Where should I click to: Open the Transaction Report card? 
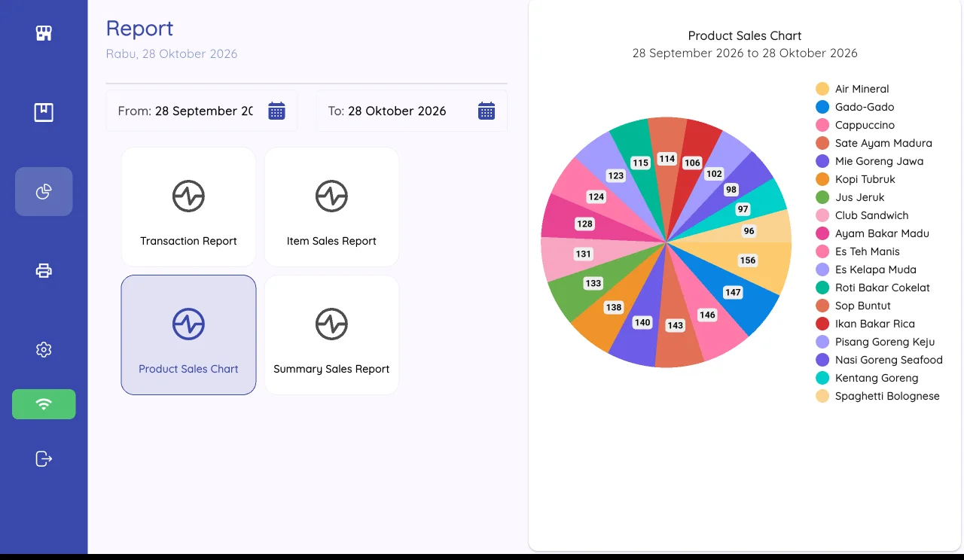click(188, 206)
